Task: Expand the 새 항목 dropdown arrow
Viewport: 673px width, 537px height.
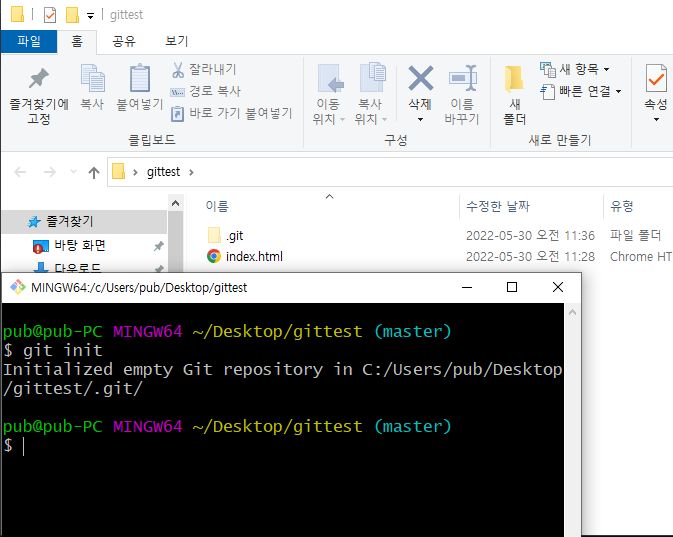Action: (606, 70)
